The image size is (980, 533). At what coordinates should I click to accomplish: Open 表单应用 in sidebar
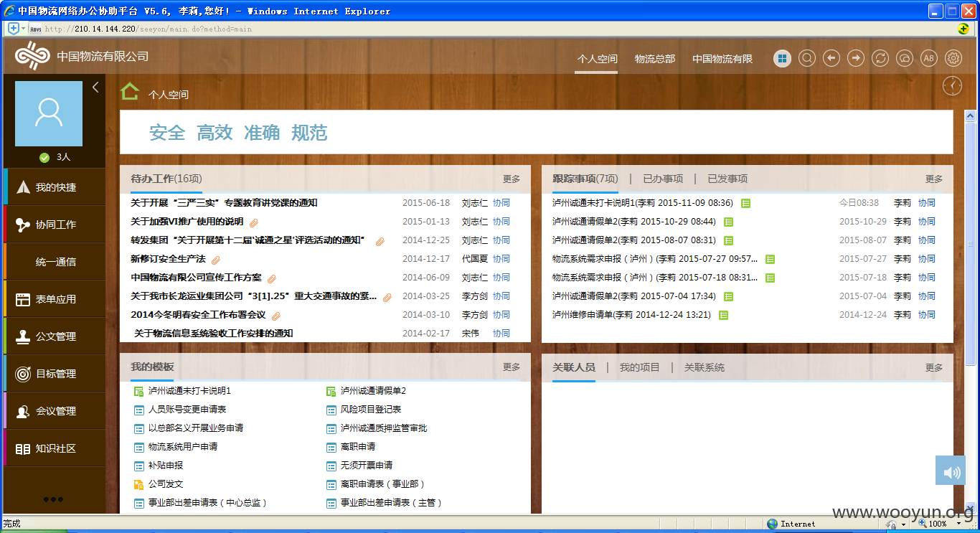[x=55, y=299]
